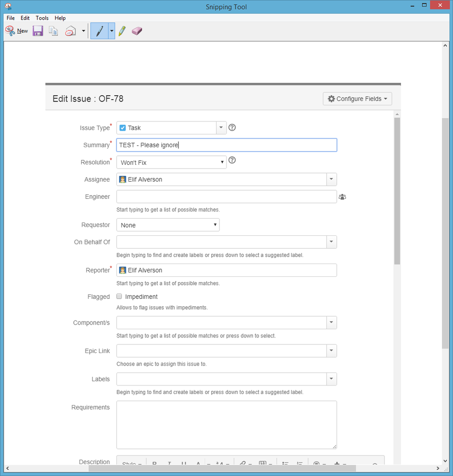The image size is (453, 476).
Task: Click inside the Requirements text area
Action: tap(226, 425)
